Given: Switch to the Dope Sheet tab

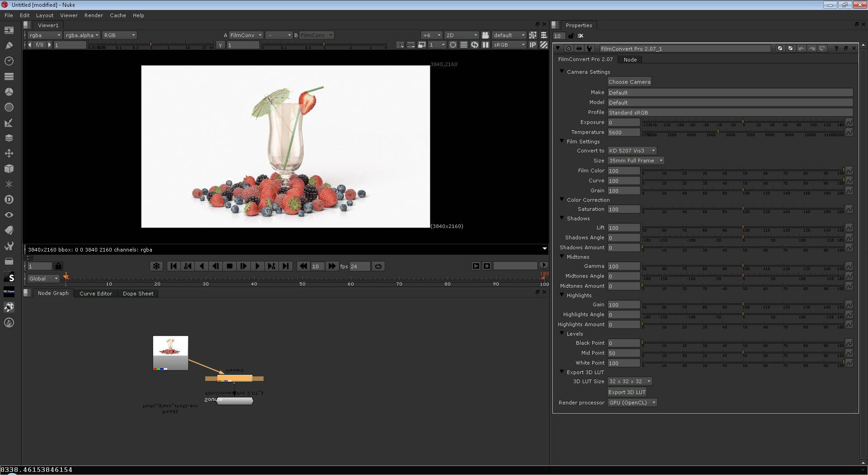Looking at the screenshot, I should (x=138, y=294).
